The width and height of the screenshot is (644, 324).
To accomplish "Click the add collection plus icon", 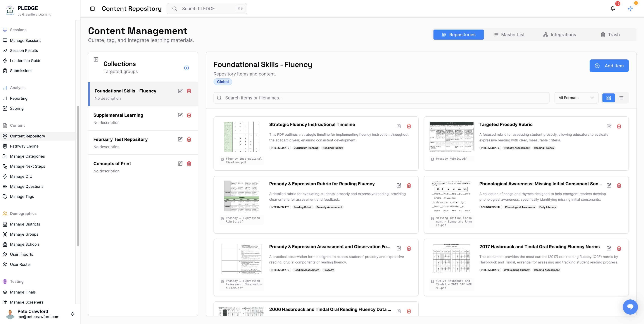I will pyautogui.click(x=186, y=68).
